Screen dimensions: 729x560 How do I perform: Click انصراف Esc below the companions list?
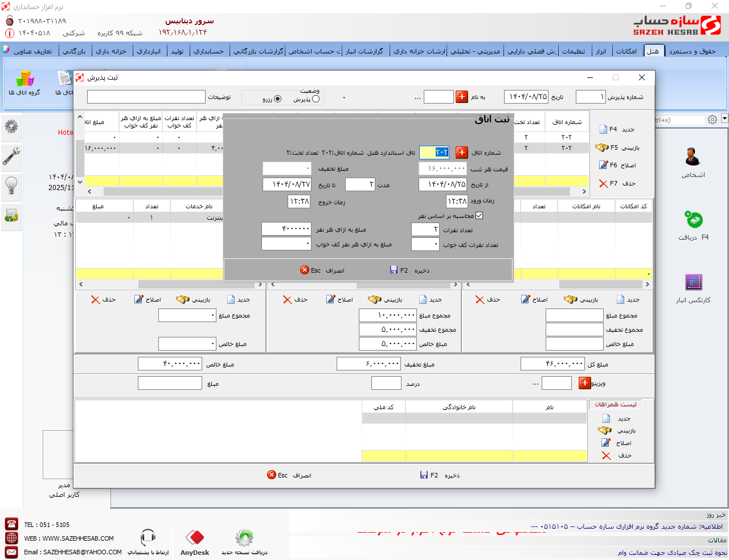289,475
